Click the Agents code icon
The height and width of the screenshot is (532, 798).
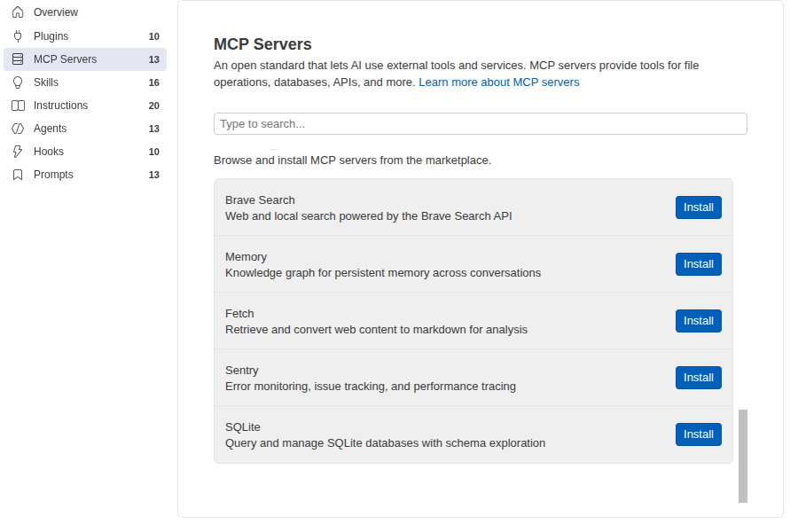[18, 129]
